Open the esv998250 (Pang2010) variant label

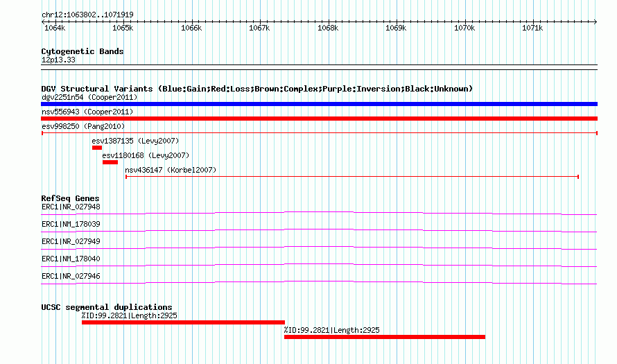pos(83,126)
